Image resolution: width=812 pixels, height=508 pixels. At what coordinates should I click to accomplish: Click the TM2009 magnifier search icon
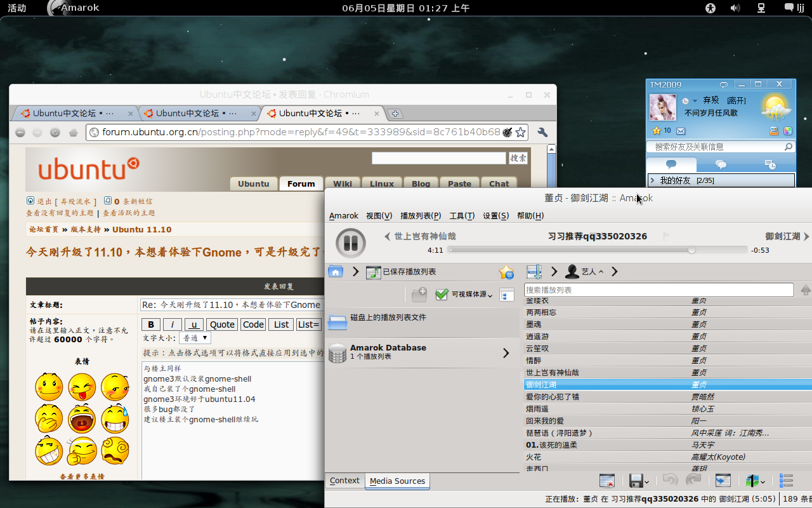coord(789,147)
